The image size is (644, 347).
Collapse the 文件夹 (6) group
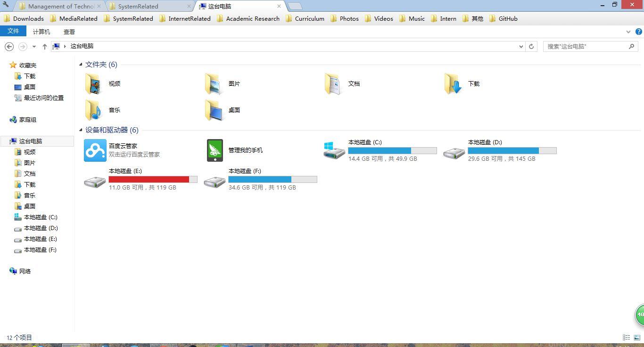[x=81, y=65]
